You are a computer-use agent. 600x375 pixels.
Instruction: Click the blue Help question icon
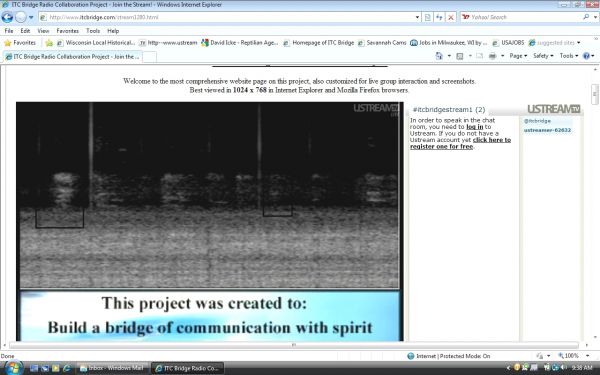[x=588, y=56]
